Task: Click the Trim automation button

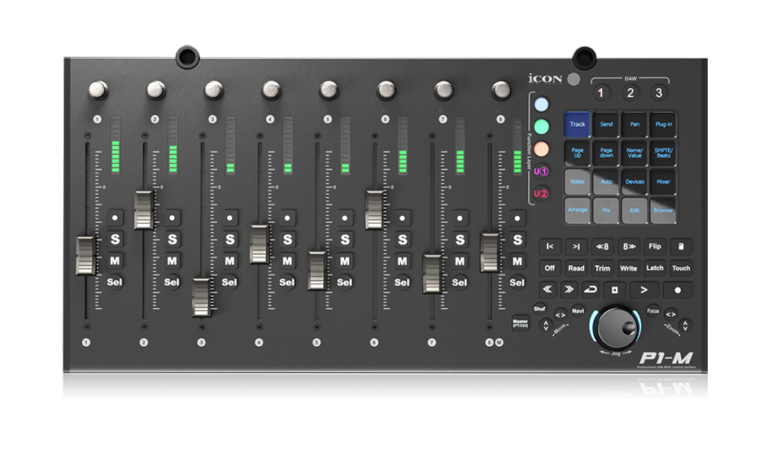Action: pos(602,268)
